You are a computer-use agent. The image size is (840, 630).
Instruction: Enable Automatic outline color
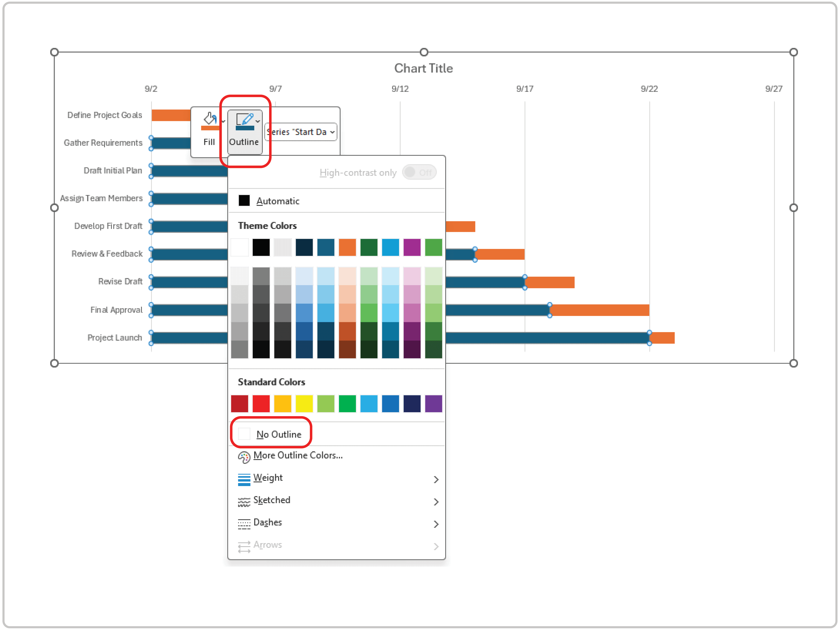point(278,201)
